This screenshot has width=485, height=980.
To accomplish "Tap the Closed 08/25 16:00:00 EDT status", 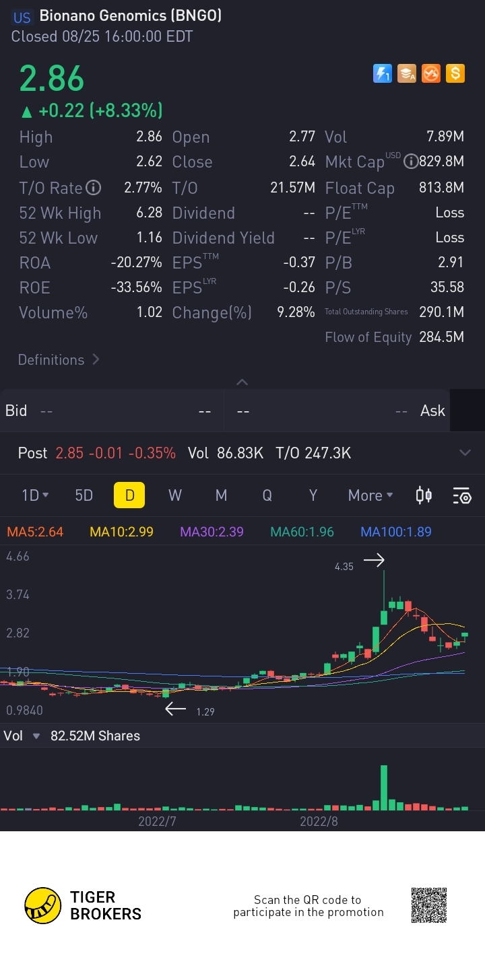I will pos(102,36).
